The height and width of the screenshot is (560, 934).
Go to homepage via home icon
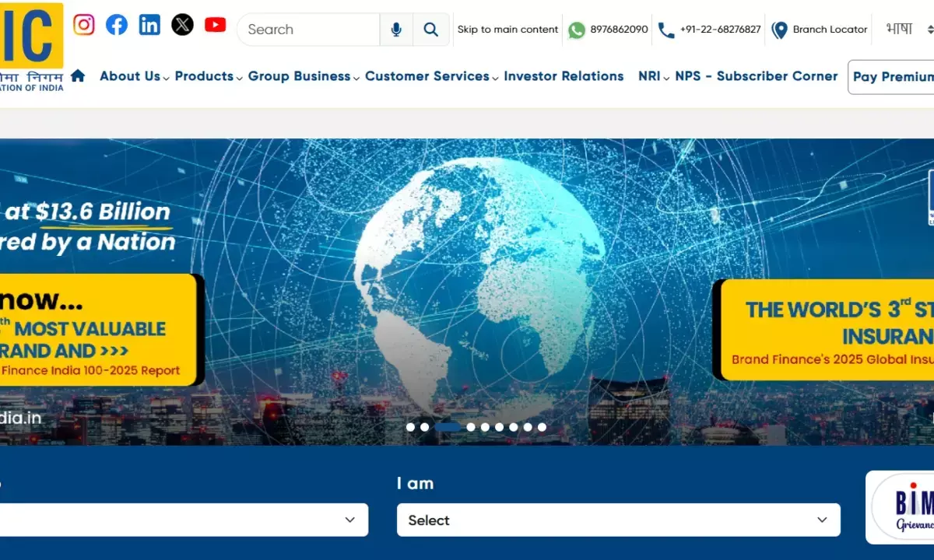coord(78,76)
